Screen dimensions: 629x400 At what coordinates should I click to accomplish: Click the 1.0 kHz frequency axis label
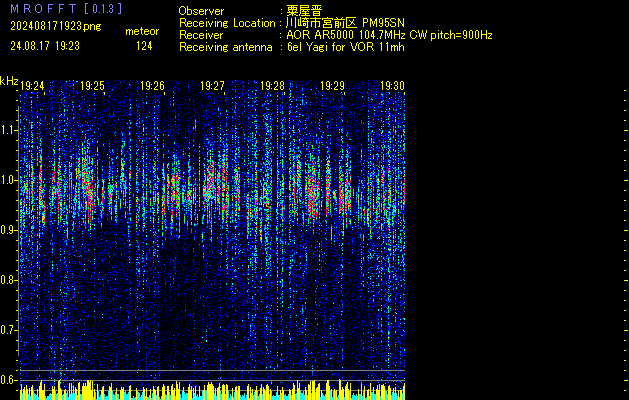click(x=9, y=180)
